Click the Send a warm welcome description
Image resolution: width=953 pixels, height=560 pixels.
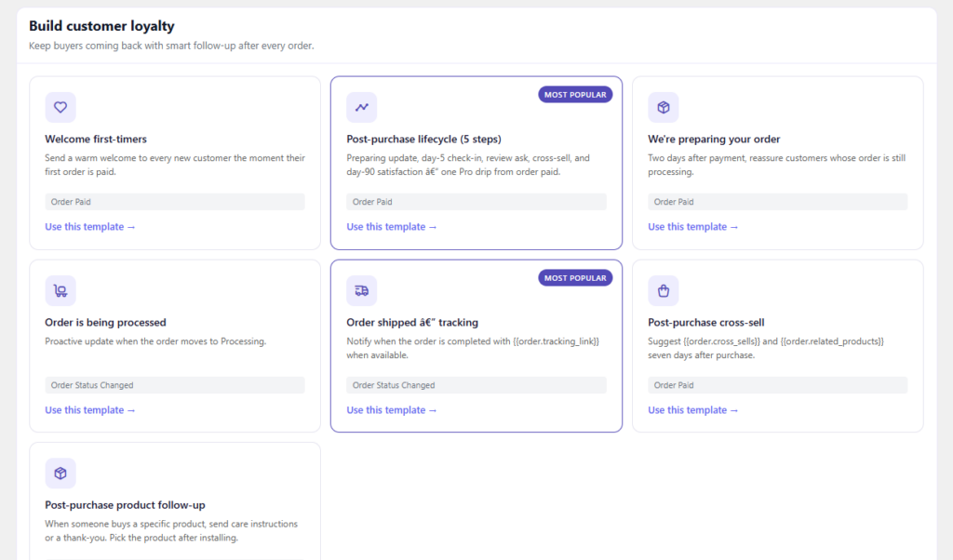pyautogui.click(x=175, y=165)
